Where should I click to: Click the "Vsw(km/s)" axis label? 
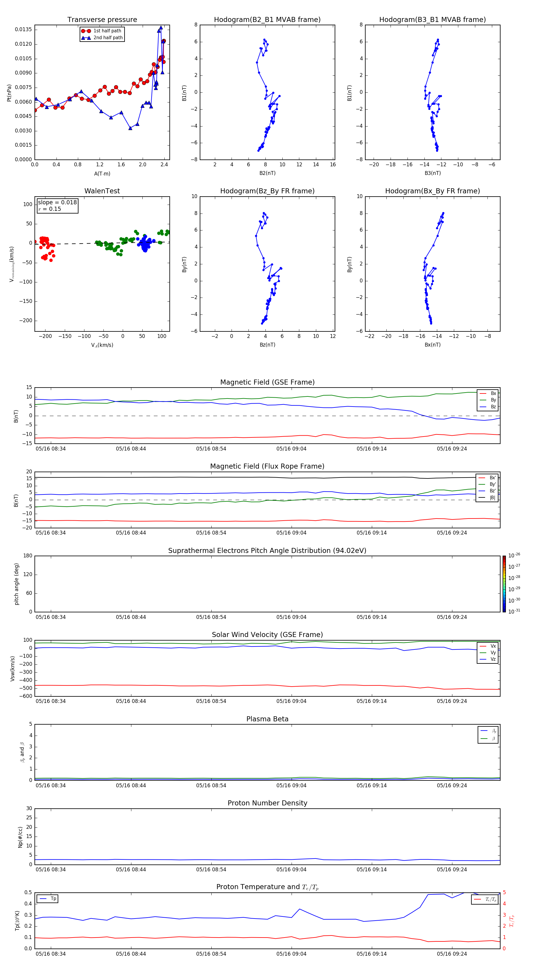point(12,668)
